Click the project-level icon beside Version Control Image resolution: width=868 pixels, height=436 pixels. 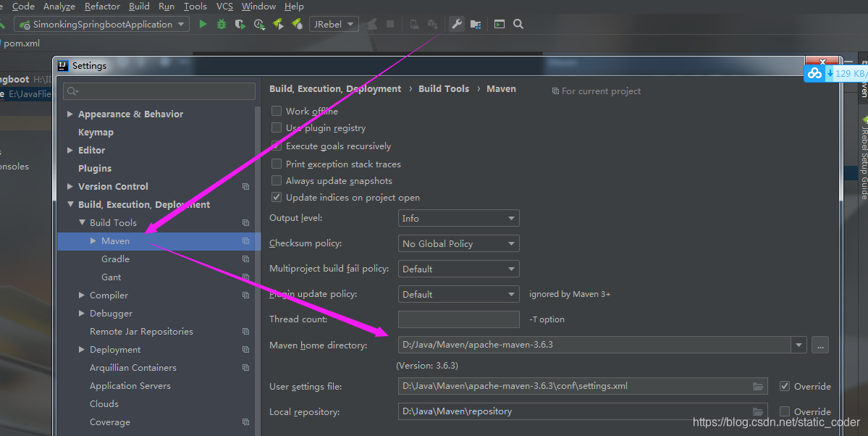[246, 187]
